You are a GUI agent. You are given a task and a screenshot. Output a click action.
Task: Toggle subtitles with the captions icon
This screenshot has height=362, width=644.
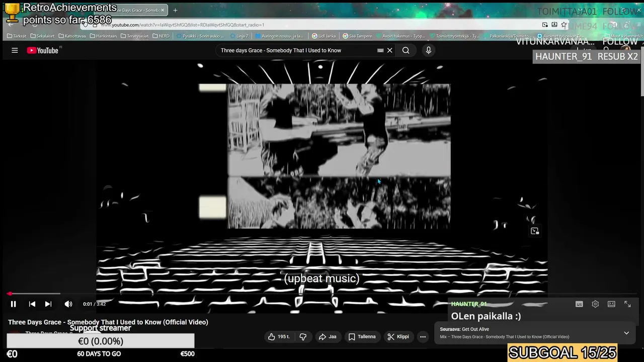(x=579, y=304)
